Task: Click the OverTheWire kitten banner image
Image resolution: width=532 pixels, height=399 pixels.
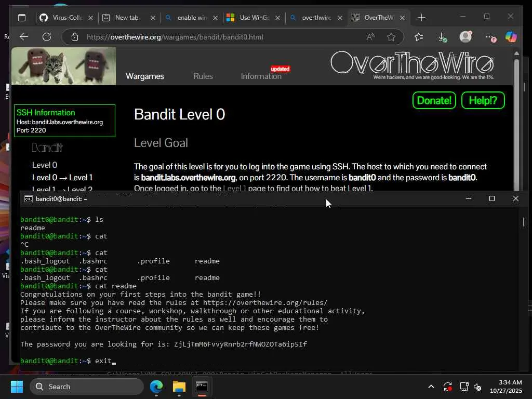Action: (64, 66)
